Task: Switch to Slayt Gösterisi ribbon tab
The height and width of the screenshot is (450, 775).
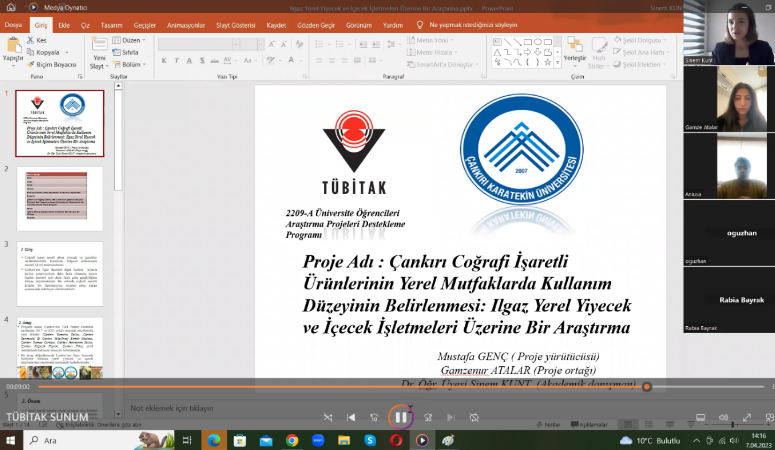Action: click(x=235, y=25)
